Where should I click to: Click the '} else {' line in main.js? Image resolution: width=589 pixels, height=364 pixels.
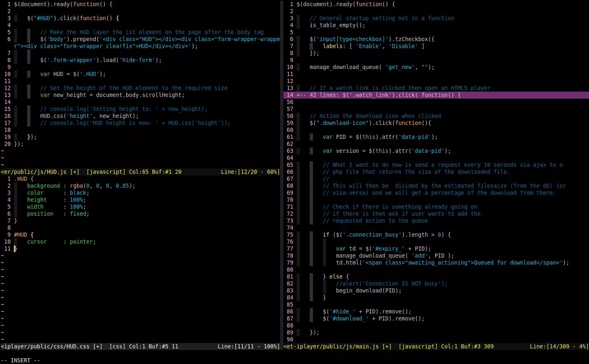(x=336, y=276)
